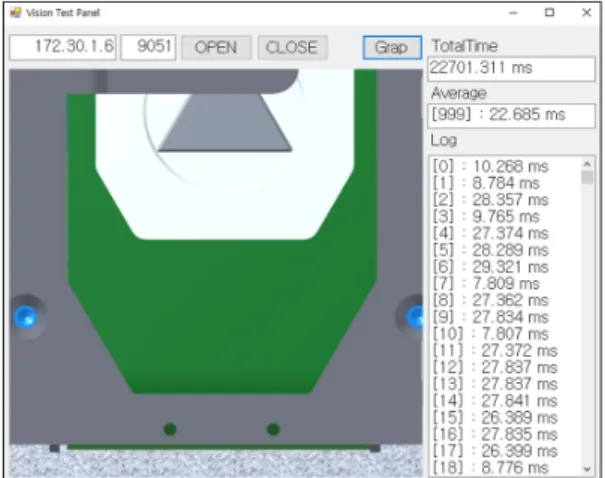Viewport: 605px width, 478px height.
Task: Click the Average value box
Action: (511, 115)
